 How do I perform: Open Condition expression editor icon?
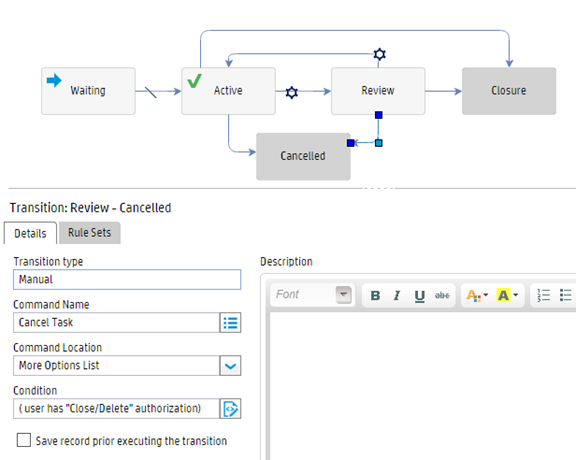coord(230,409)
